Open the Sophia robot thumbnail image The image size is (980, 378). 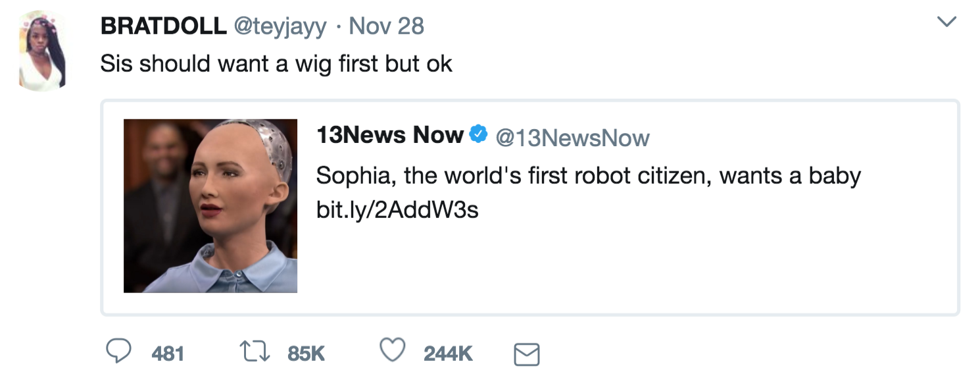pos(210,205)
